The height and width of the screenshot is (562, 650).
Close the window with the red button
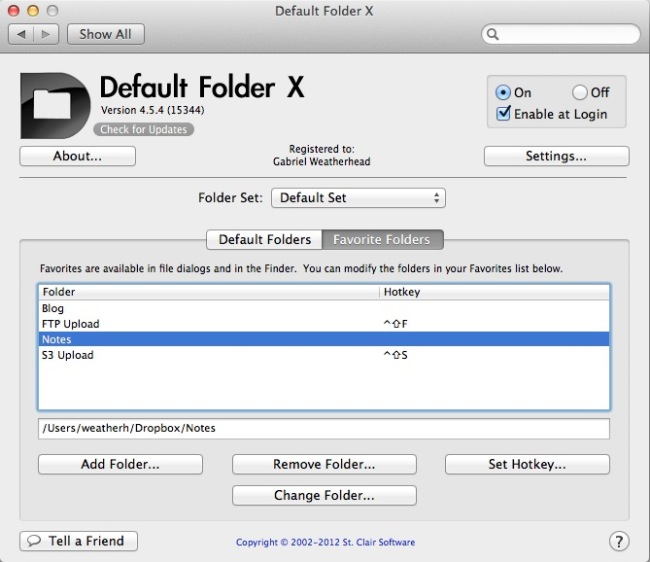pos(14,11)
